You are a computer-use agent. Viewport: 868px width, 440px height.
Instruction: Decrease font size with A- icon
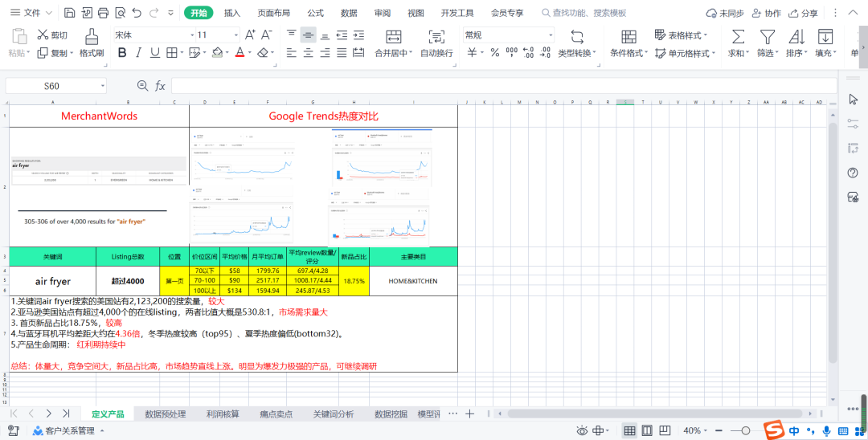267,35
